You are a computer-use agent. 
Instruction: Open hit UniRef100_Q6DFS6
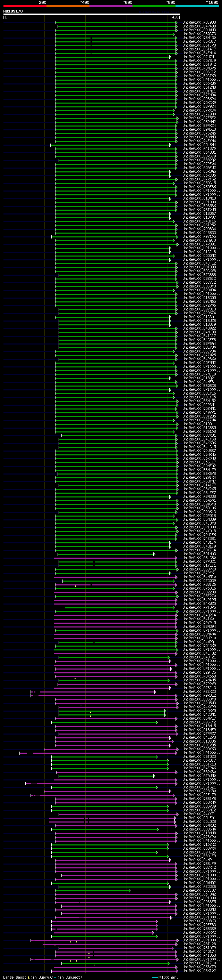199,187
